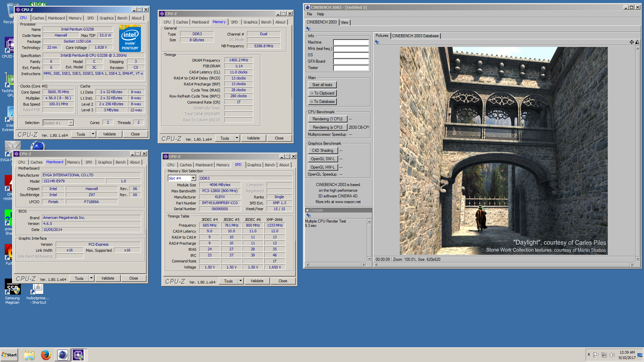The height and width of the screenshot is (362, 644).
Task: Open Action Center flag in system tray
Action: point(596,355)
